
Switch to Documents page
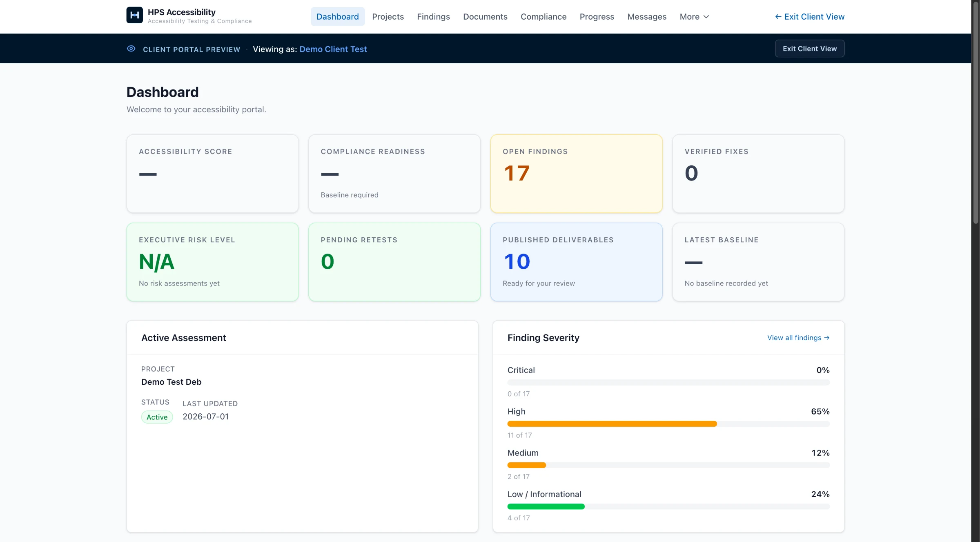click(485, 17)
